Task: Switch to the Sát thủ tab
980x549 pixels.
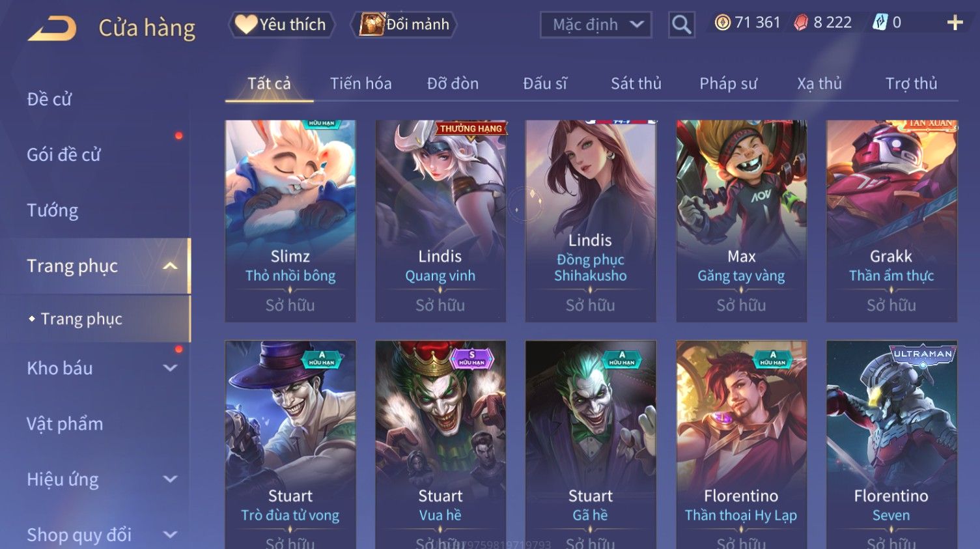Action: [x=636, y=83]
